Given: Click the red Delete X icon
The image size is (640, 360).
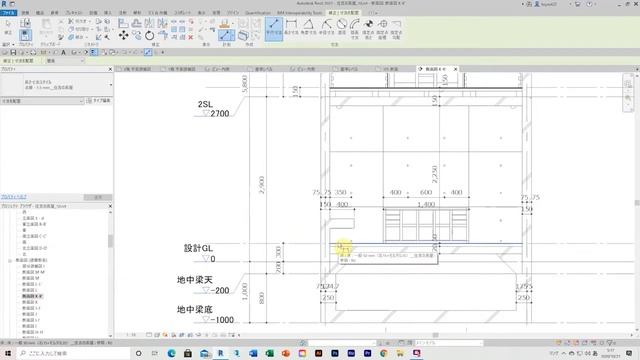Looking at the screenshot, I should click(191, 37).
